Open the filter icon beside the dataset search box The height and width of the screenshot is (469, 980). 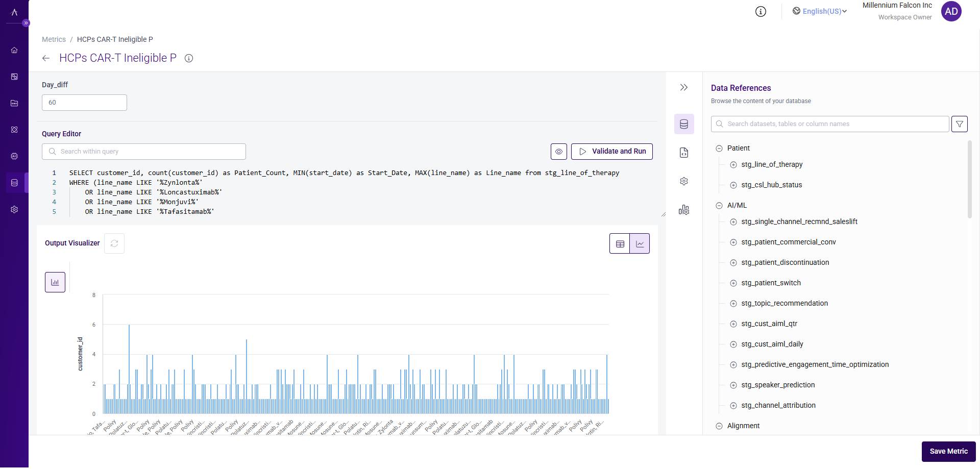coord(960,124)
